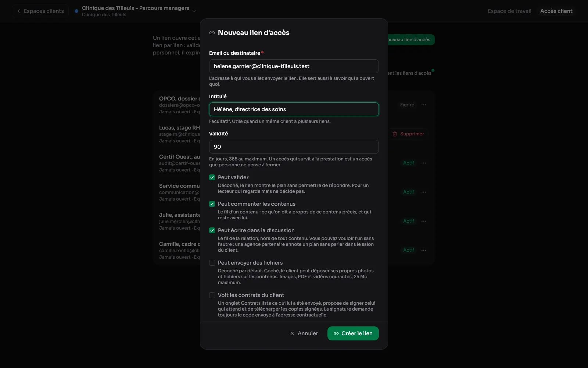This screenshot has height=368, width=588.
Task: Show the ellipsis menu for Julie, assistante
Action: pyautogui.click(x=424, y=221)
